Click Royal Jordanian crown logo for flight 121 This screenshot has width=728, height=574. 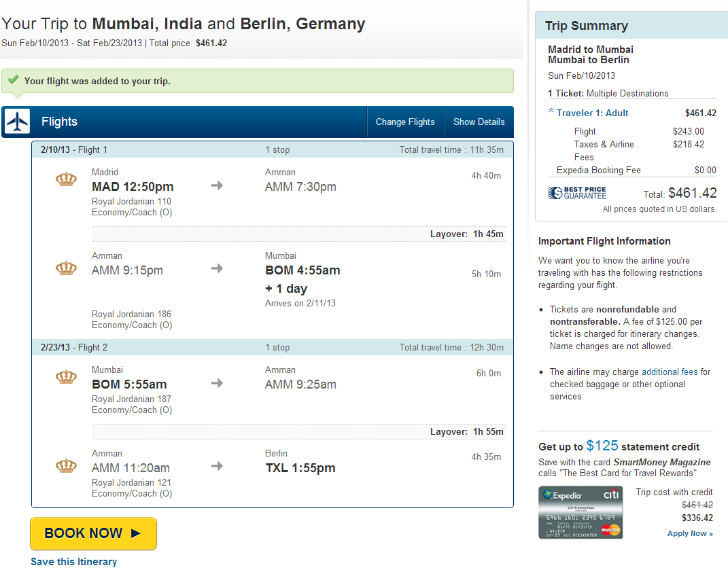66,465
